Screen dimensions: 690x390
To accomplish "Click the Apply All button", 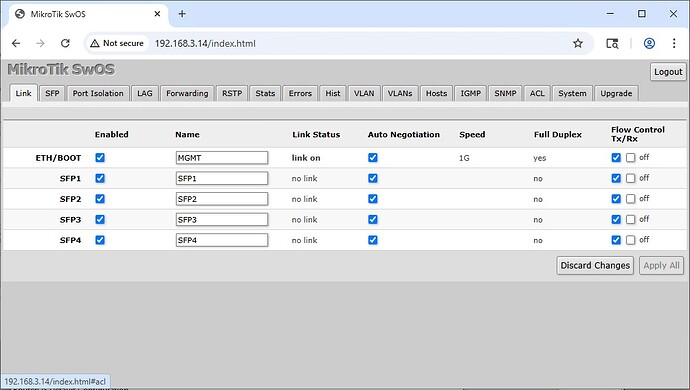I will pos(661,265).
